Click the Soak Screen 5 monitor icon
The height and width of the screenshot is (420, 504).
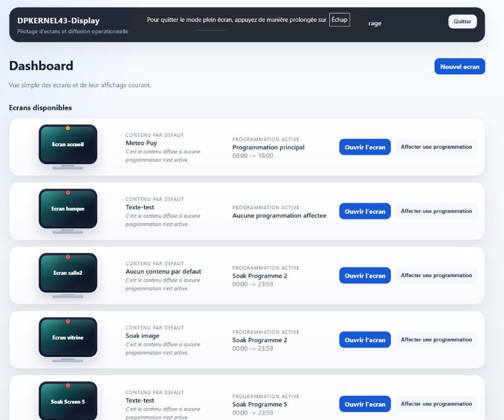click(x=68, y=402)
